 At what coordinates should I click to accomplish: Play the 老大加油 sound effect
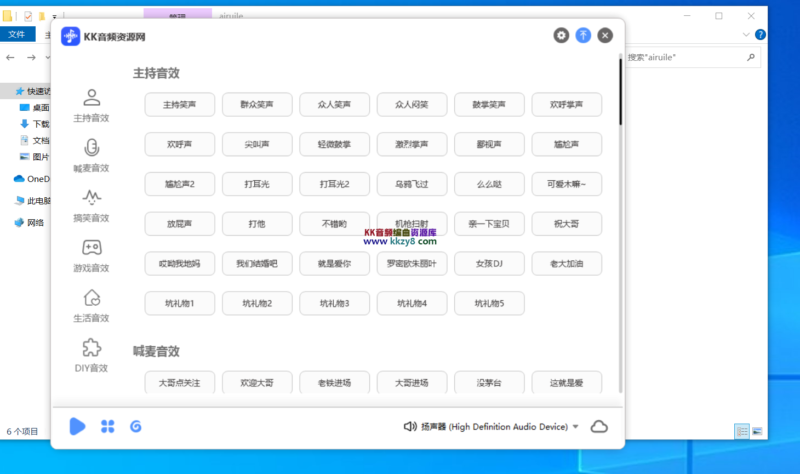(566, 264)
